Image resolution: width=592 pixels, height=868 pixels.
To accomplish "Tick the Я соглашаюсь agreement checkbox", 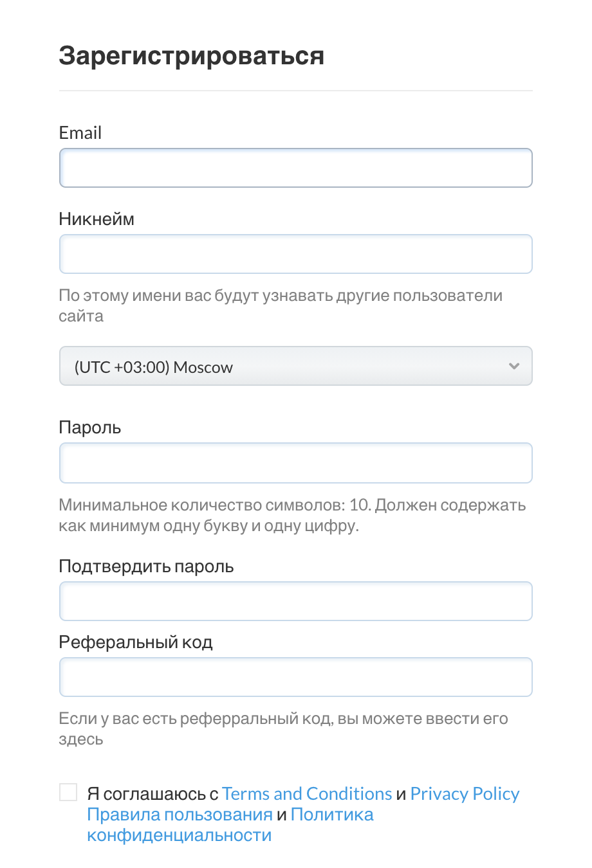I will [x=68, y=792].
